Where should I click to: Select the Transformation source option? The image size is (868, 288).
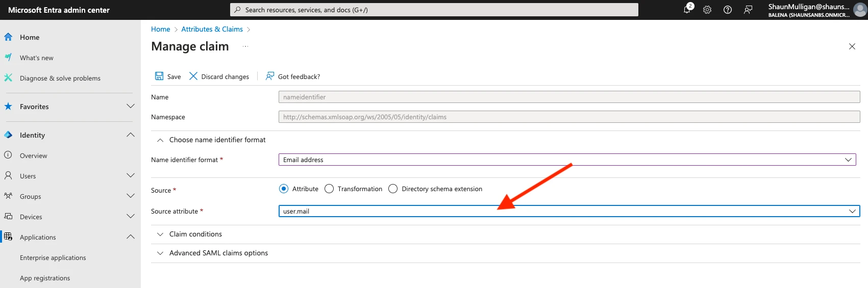(x=329, y=189)
